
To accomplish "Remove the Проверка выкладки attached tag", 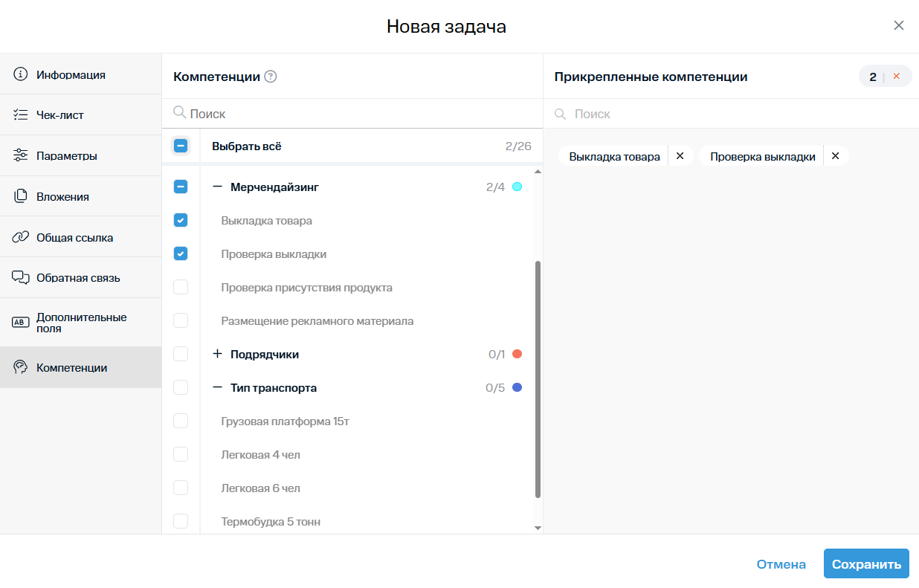I will coord(835,156).
